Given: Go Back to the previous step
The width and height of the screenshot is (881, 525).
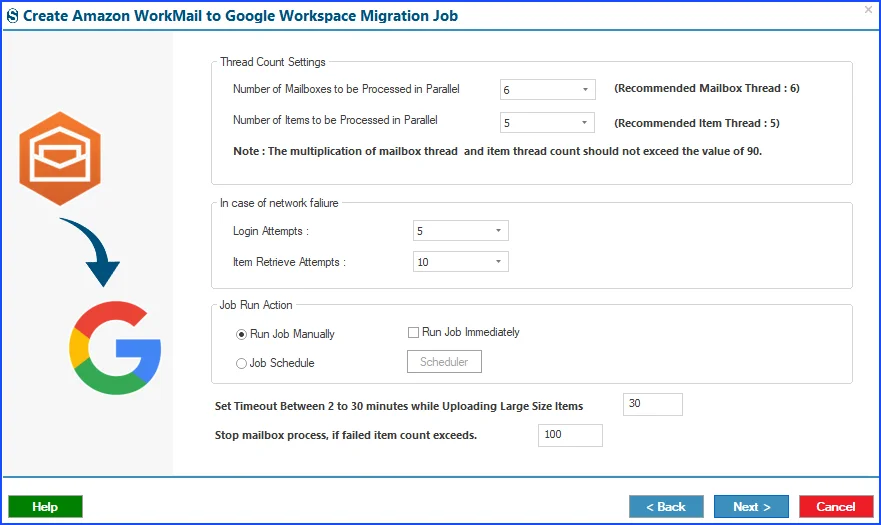Looking at the screenshot, I should coord(666,506).
